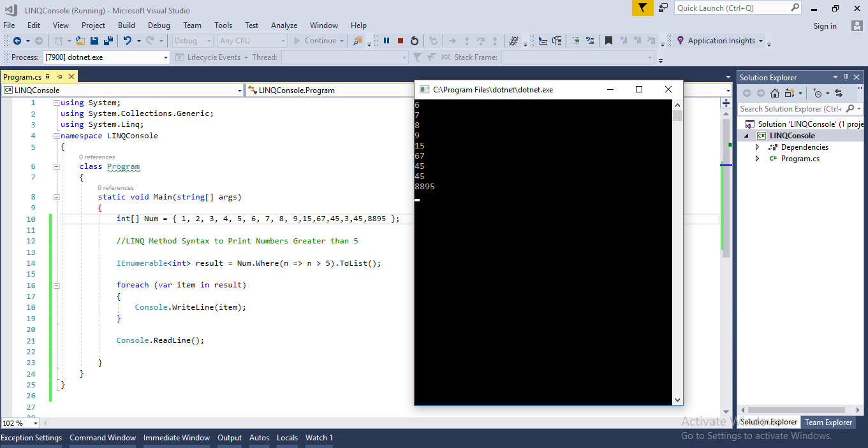Click the Solution Explorer swap arrows icon
The width and height of the screenshot is (868, 448).
(839, 93)
